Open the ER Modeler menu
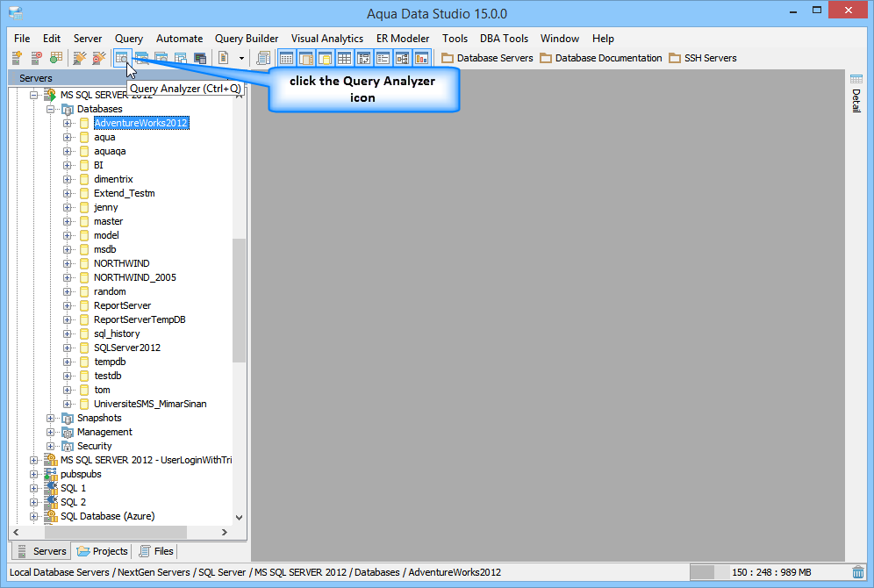This screenshot has width=874, height=588. click(403, 39)
